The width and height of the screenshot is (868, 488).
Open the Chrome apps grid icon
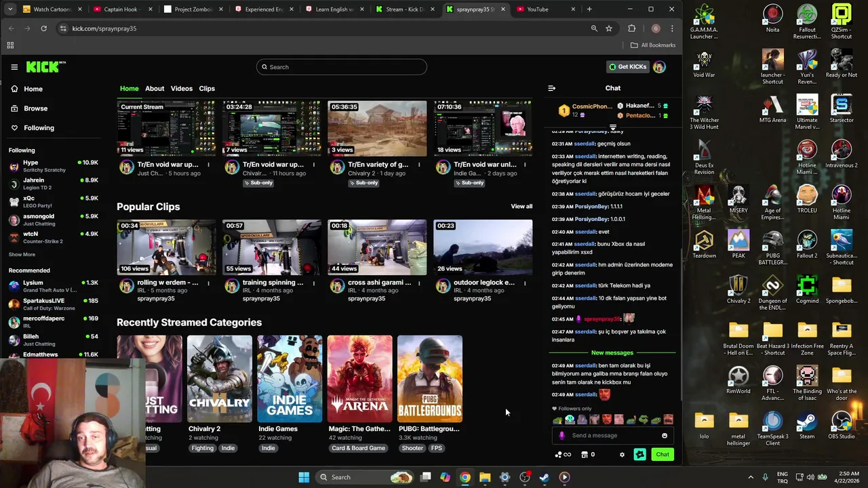click(10, 45)
